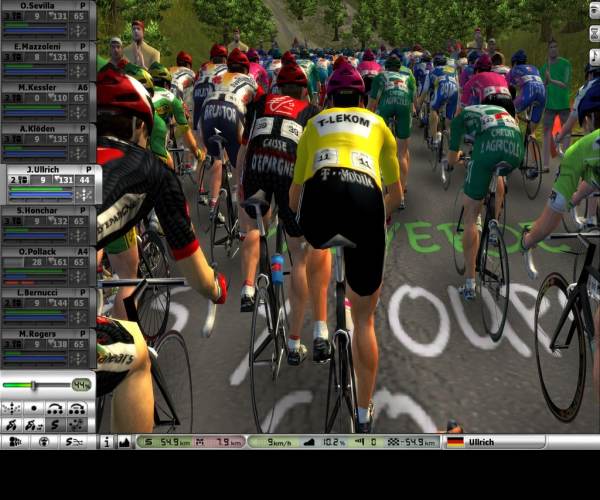Click the circular rider emblem button in bottom bar

pos(44,442)
